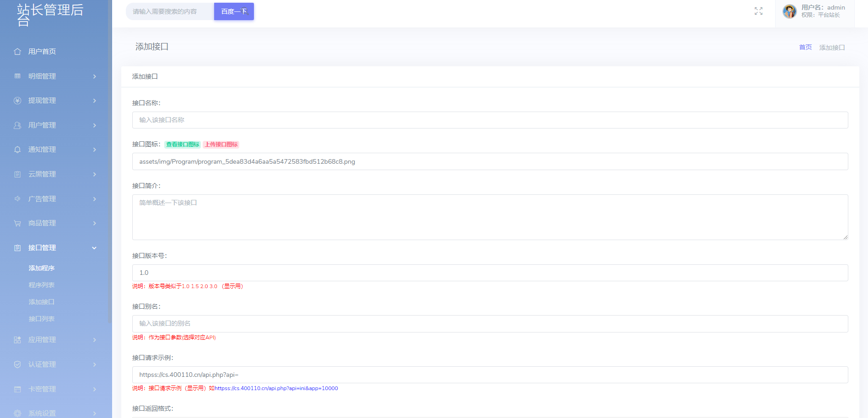Viewport: 868px width, 418px height.
Task: Expand the 应用管理 submenu arrow
Action: 94,340
